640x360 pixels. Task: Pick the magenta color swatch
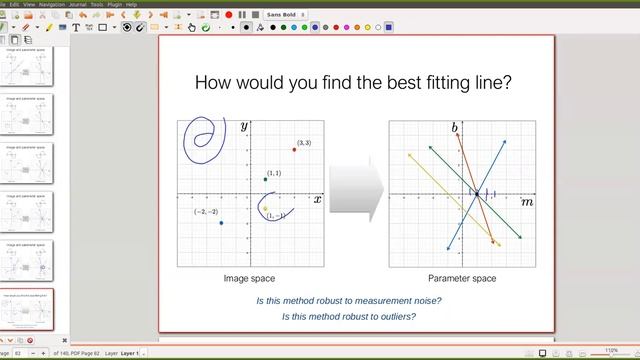(347, 28)
